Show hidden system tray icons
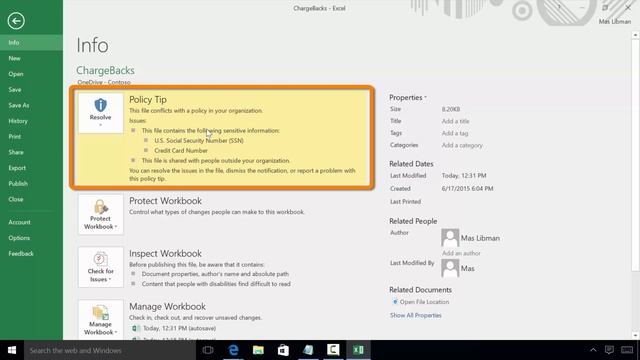 point(593,350)
